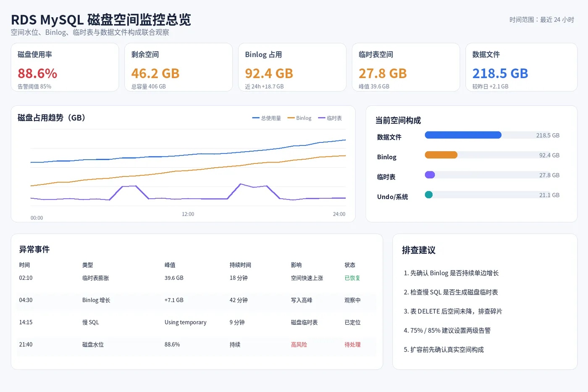Viewport: 588px width, 392px height.
Task: Click the 92.4 GB composition bar value
Action: click(x=549, y=155)
